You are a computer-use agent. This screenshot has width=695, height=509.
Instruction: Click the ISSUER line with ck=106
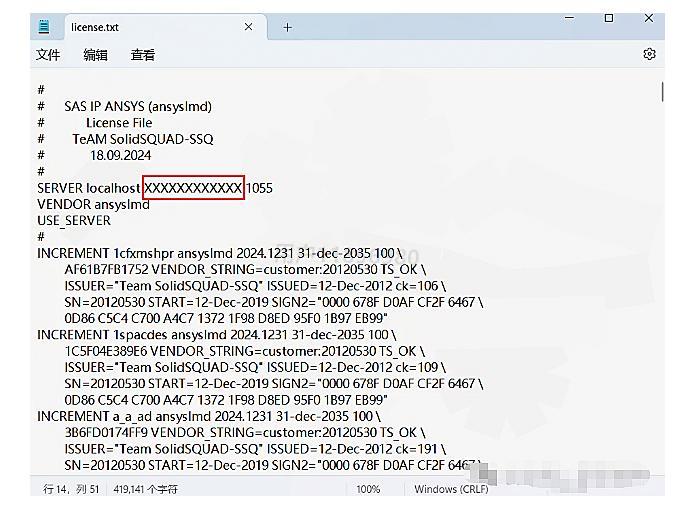pyautogui.click(x=255, y=286)
